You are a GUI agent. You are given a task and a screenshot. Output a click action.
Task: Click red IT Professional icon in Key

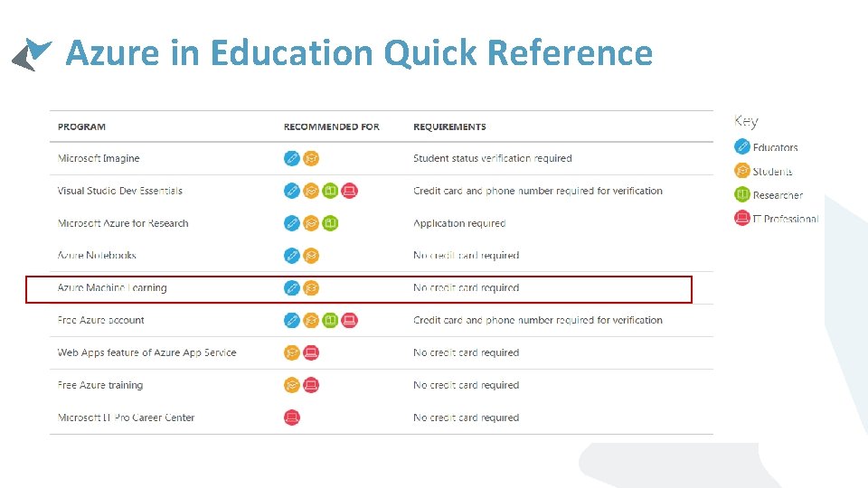(x=741, y=218)
